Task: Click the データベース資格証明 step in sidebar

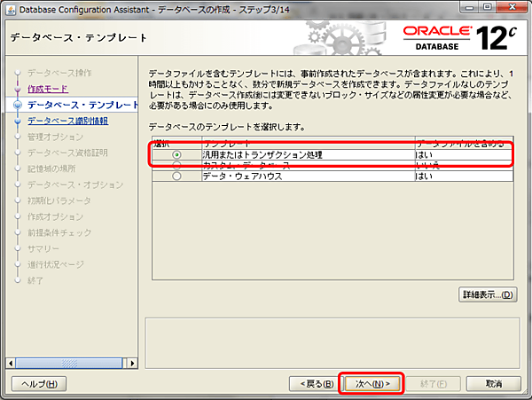Action: 67,153
